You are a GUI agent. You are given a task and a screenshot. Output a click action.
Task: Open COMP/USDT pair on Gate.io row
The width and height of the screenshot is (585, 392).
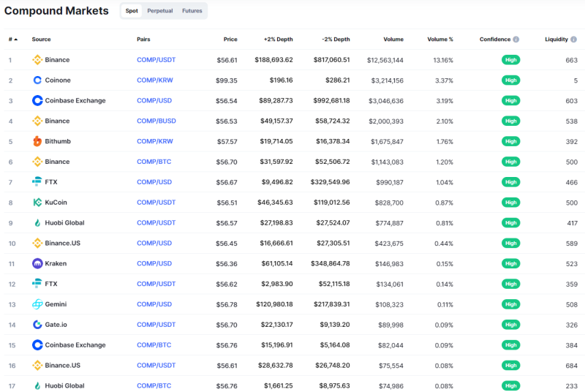tap(156, 325)
